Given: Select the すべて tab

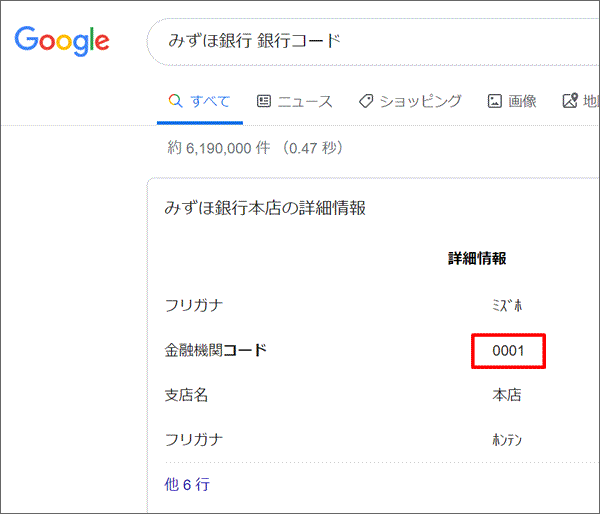Looking at the screenshot, I should pos(200,101).
